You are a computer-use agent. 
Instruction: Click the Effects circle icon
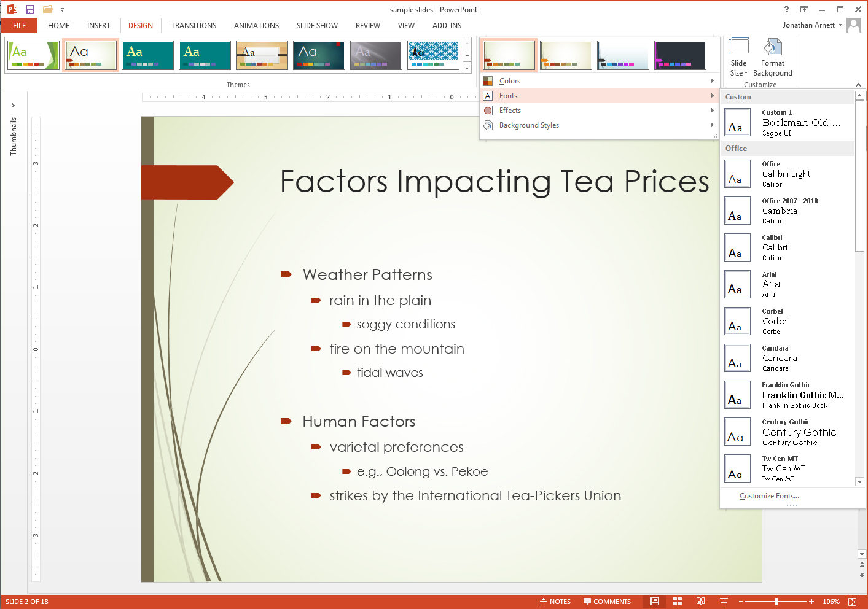pos(488,111)
